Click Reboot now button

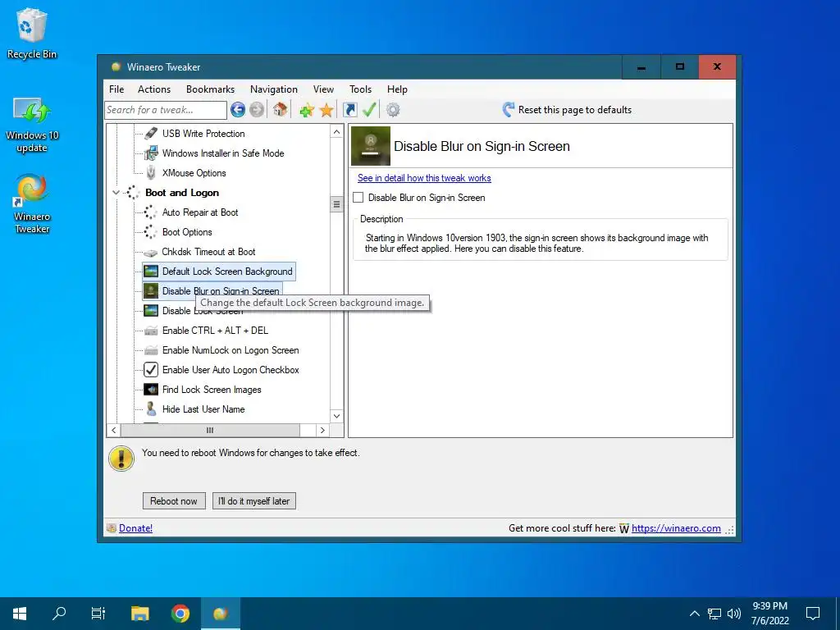[x=174, y=501]
